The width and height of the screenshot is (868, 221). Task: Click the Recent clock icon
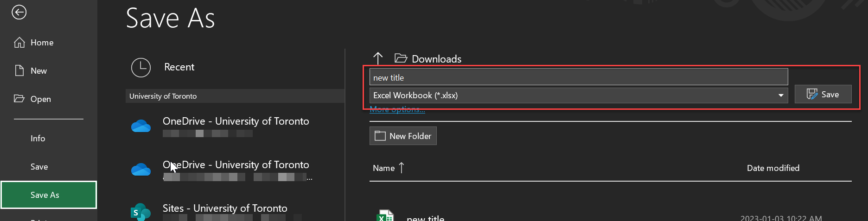pos(141,68)
